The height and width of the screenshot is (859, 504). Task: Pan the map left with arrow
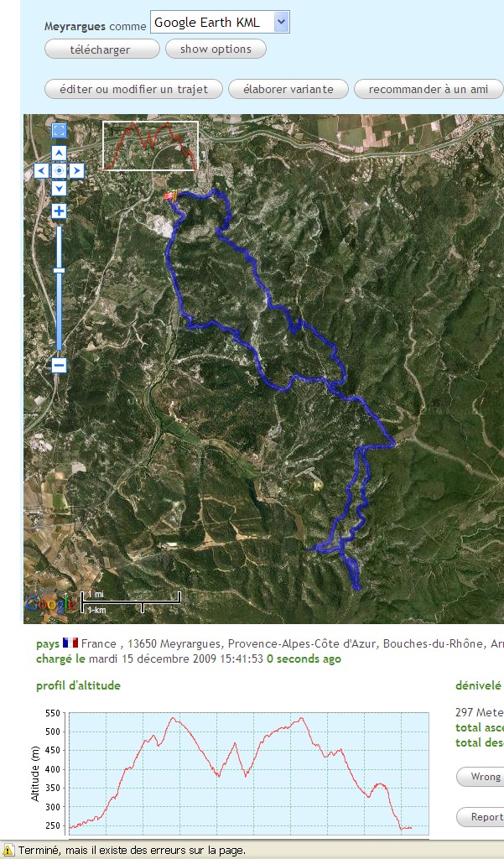coord(42,171)
